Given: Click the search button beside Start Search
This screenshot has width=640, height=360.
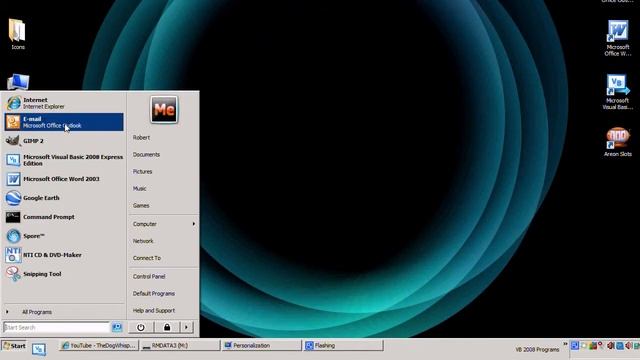Looking at the screenshot, I should point(117,327).
